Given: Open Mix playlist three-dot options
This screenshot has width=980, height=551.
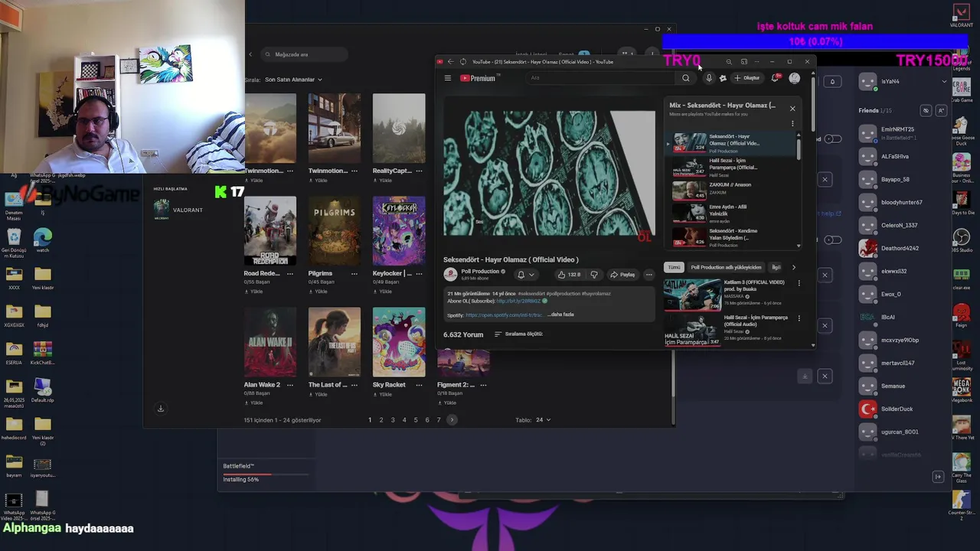Looking at the screenshot, I should tap(792, 123).
